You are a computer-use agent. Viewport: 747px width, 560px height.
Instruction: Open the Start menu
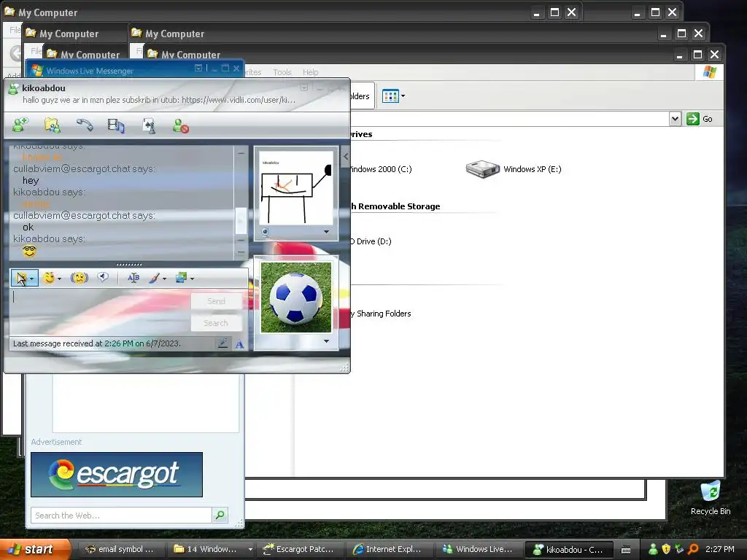click(35, 549)
